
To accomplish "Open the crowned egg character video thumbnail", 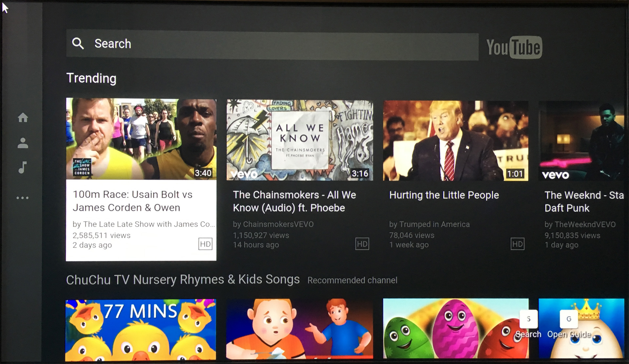I will (x=581, y=328).
